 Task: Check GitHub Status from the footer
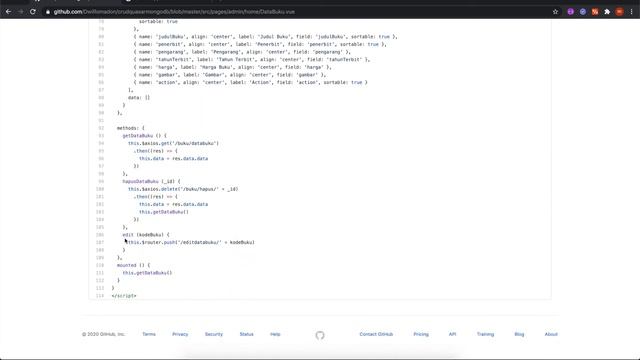[247, 334]
